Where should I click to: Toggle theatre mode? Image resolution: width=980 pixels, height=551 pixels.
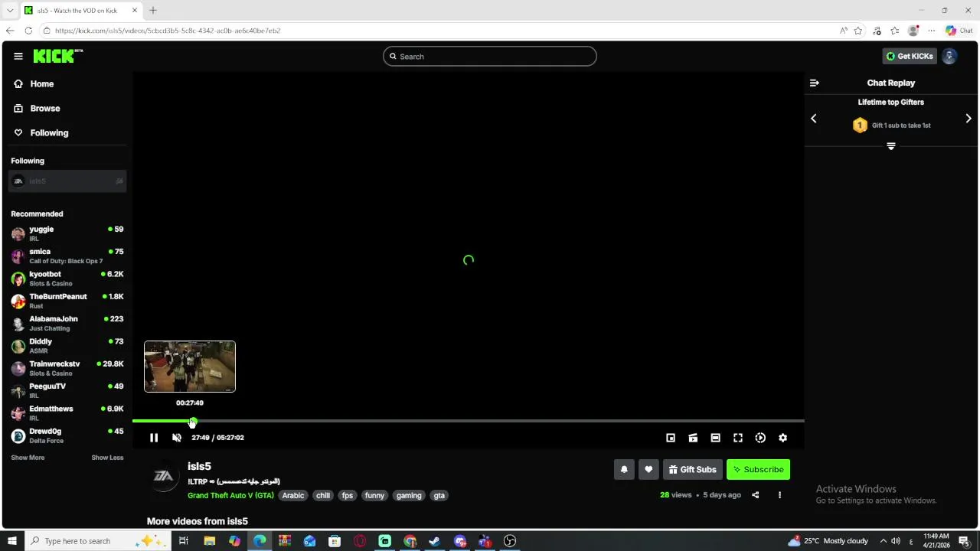[715, 438]
